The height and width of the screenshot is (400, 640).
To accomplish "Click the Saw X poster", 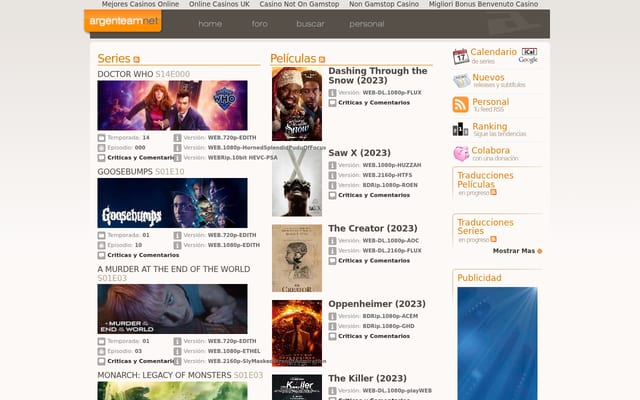I will pyautogui.click(x=297, y=182).
